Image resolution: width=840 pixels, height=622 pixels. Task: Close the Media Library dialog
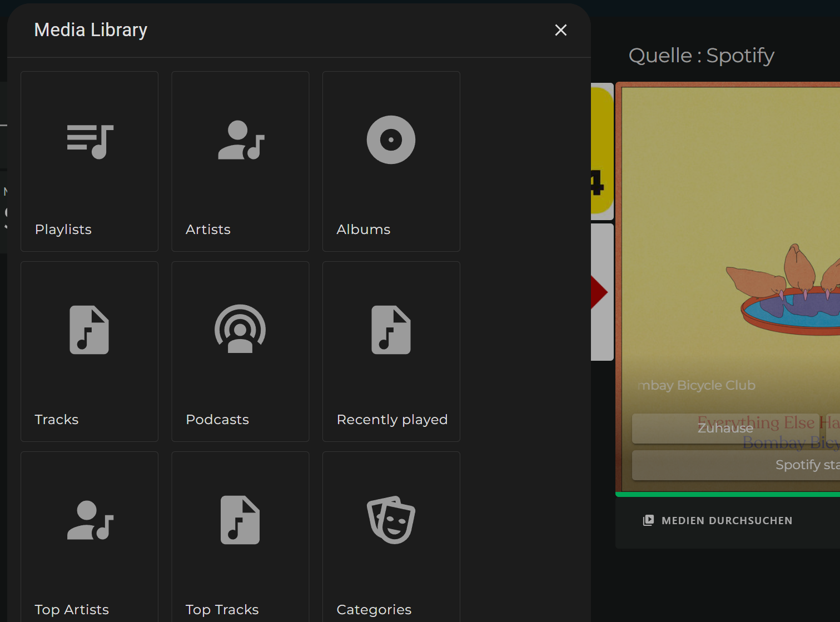click(x=560, y=30)
